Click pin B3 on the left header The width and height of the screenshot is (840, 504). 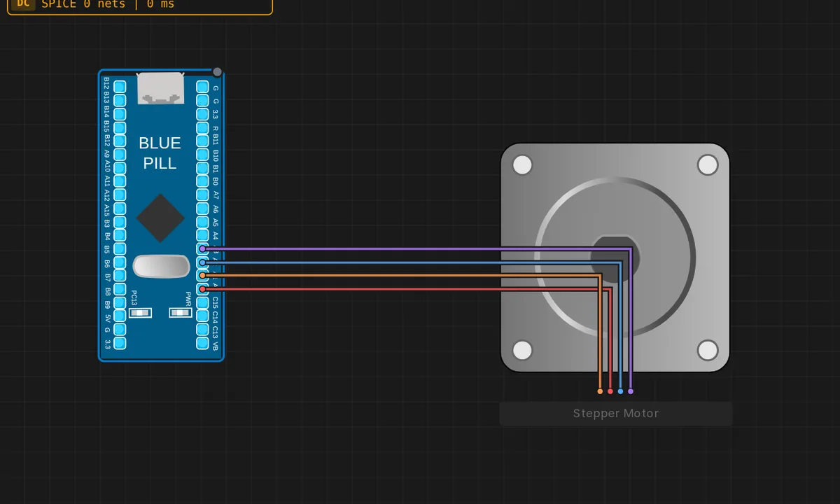(120, 222)
